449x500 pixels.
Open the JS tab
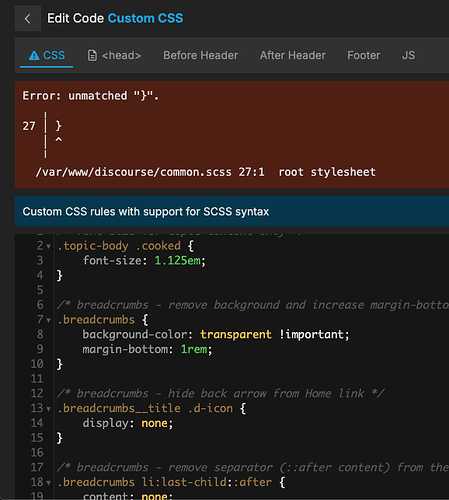[408, 55]
